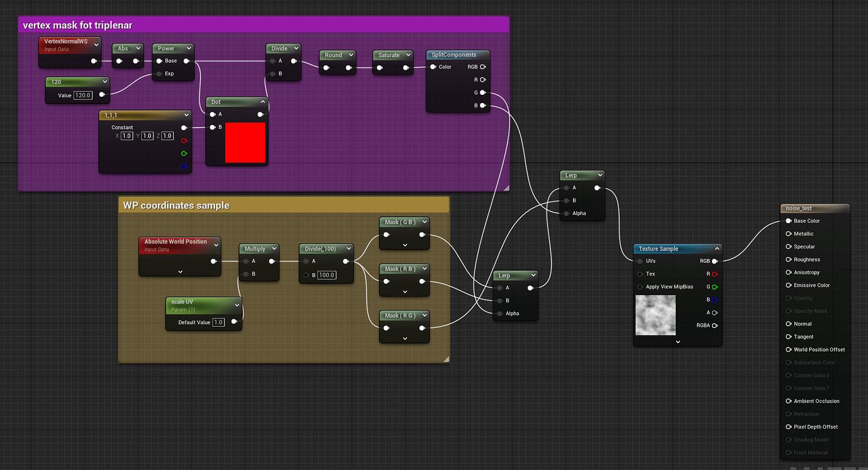Click the B field showing 100.0
This screenshot has width=868, height=470.
pos(326,275)
